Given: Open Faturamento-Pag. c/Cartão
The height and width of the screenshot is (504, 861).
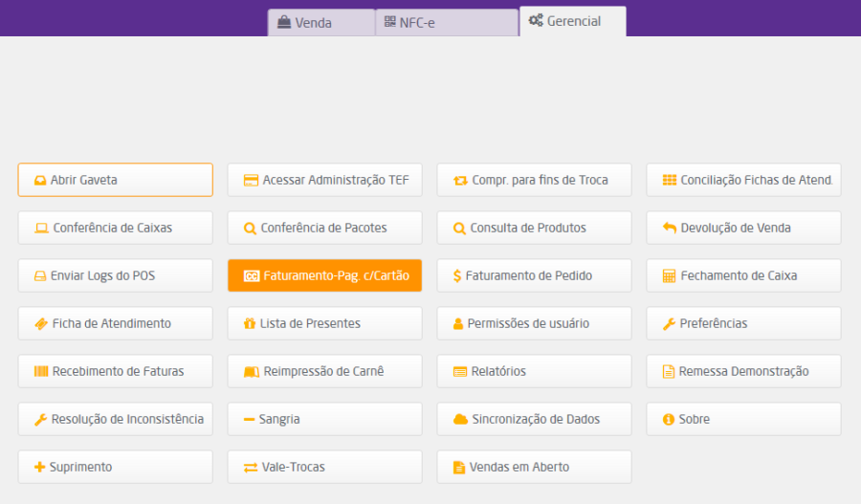Looking at the screenshot, I should click(324, 275).
